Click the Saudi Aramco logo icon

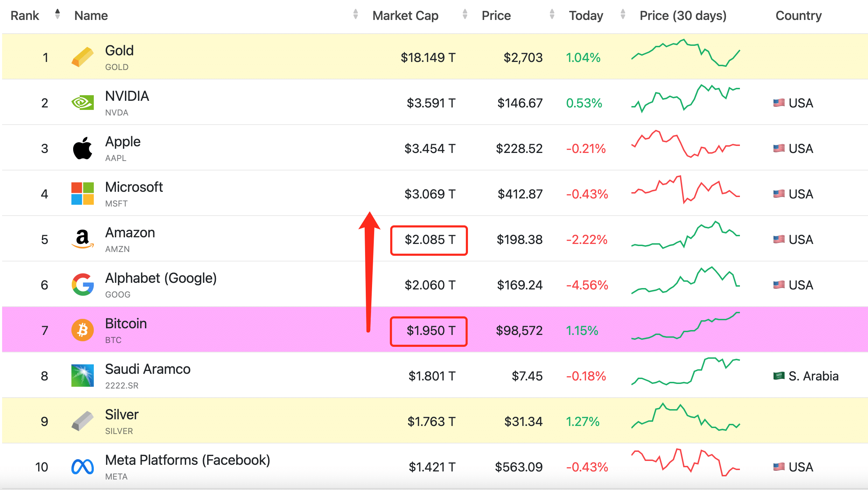[83, 376]
